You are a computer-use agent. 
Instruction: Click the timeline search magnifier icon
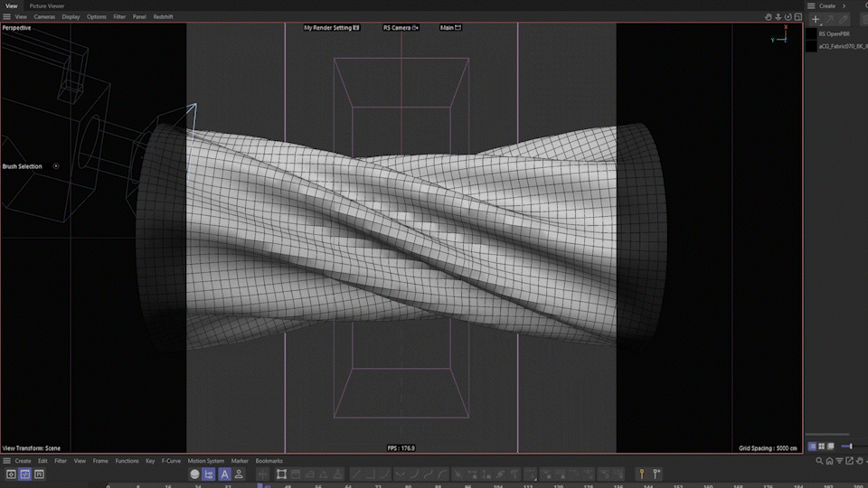[x=819, y=461]
